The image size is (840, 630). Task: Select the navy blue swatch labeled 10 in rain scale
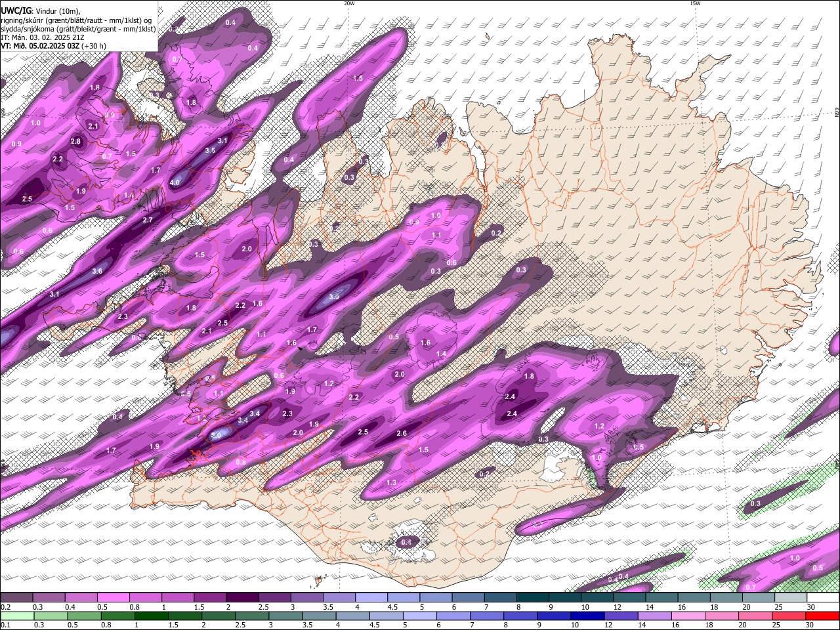point(588,616)
